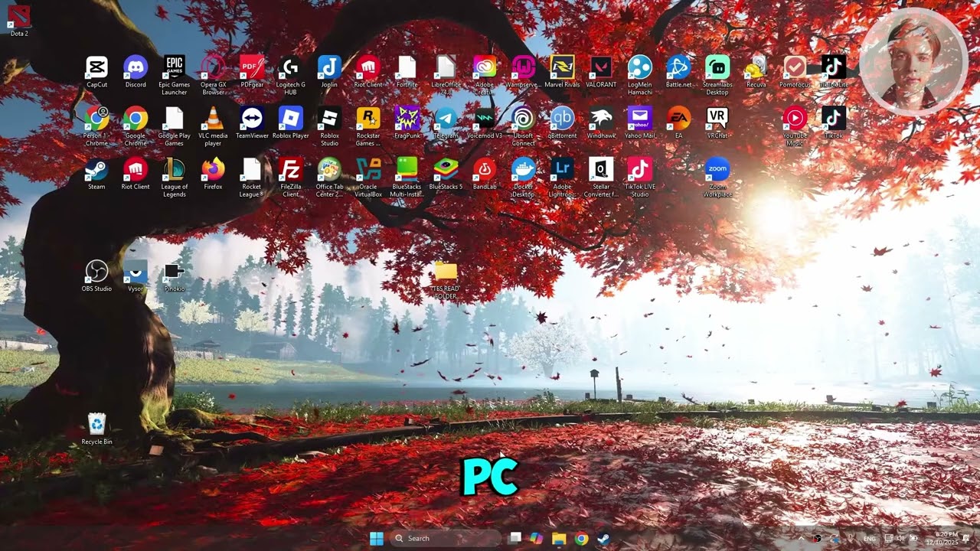Select BlueStacks Multi-Instance Manager icon
The image size is (980, 551).
pyautogui.click(x=407, y=177)
